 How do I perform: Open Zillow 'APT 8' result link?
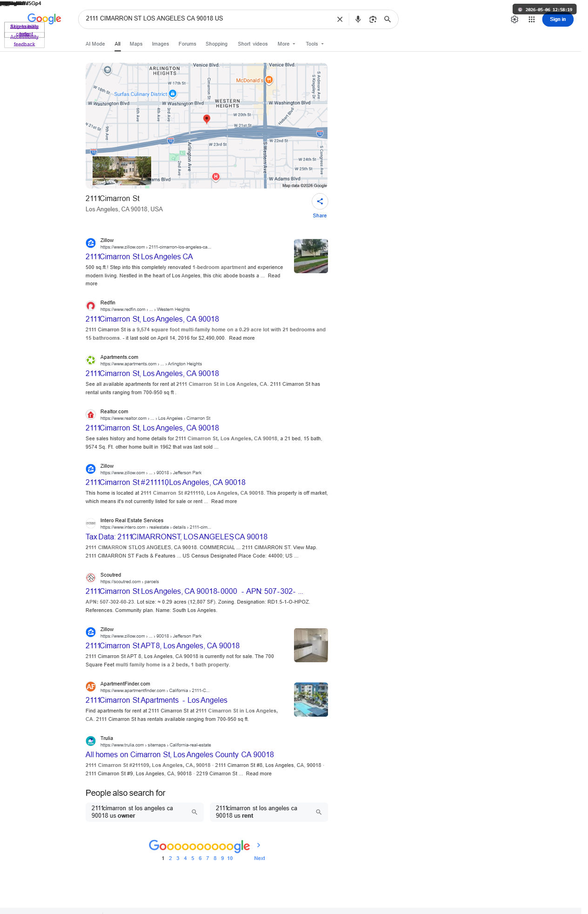click(162, 646)
